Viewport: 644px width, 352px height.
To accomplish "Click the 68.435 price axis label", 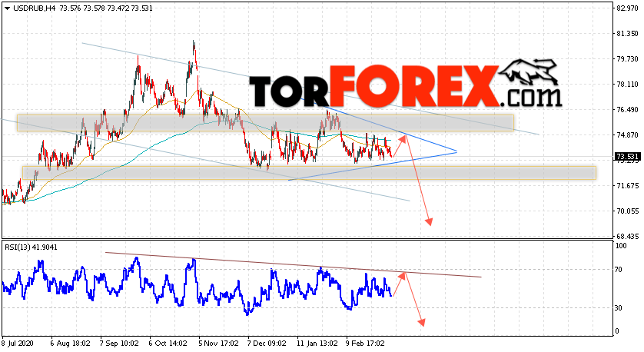I will tap(628, 237).
